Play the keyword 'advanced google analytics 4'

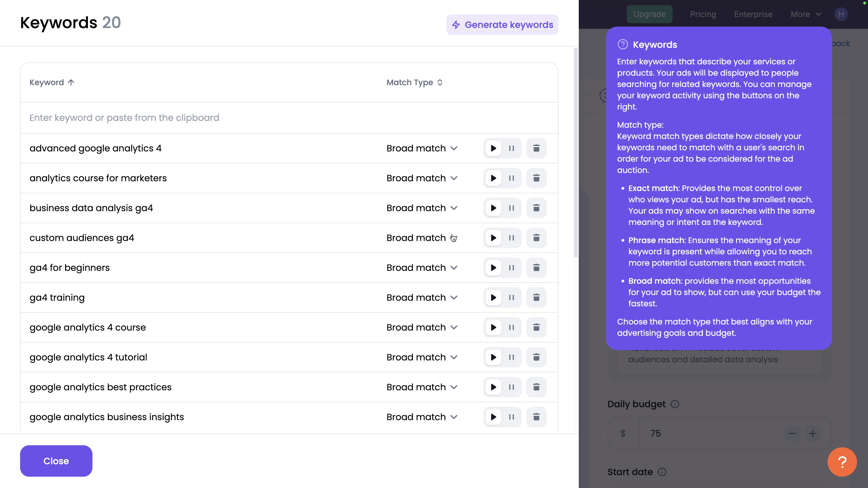point(493,148)
